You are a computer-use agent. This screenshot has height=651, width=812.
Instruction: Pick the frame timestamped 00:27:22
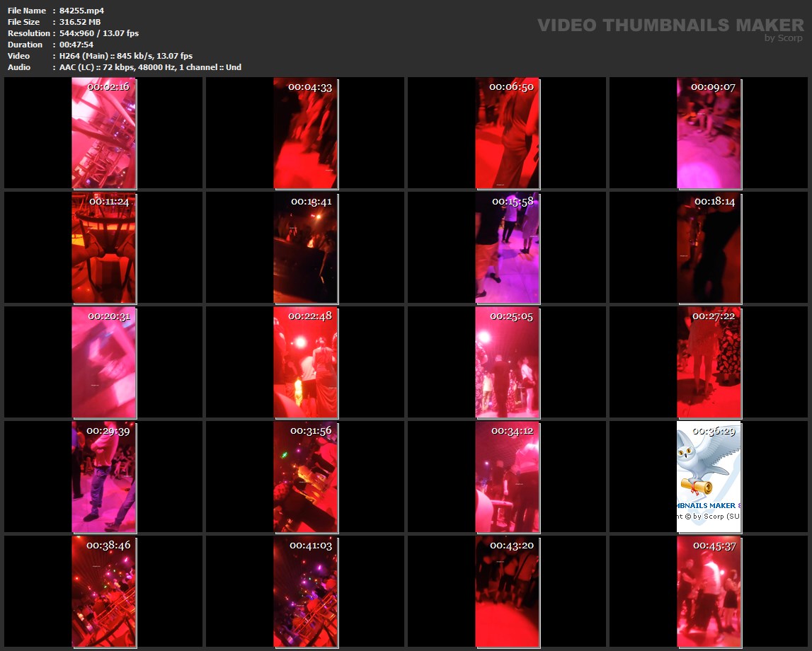[709, 363]
